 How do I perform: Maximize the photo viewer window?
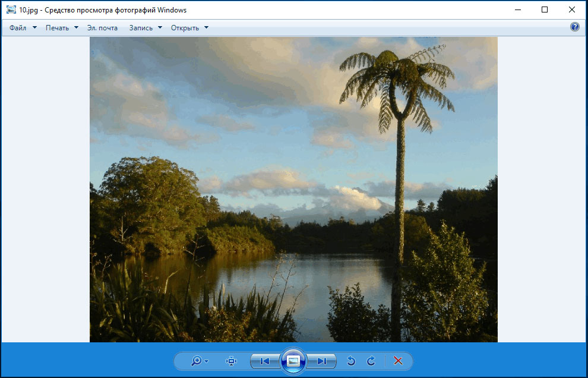pos(545,10)
